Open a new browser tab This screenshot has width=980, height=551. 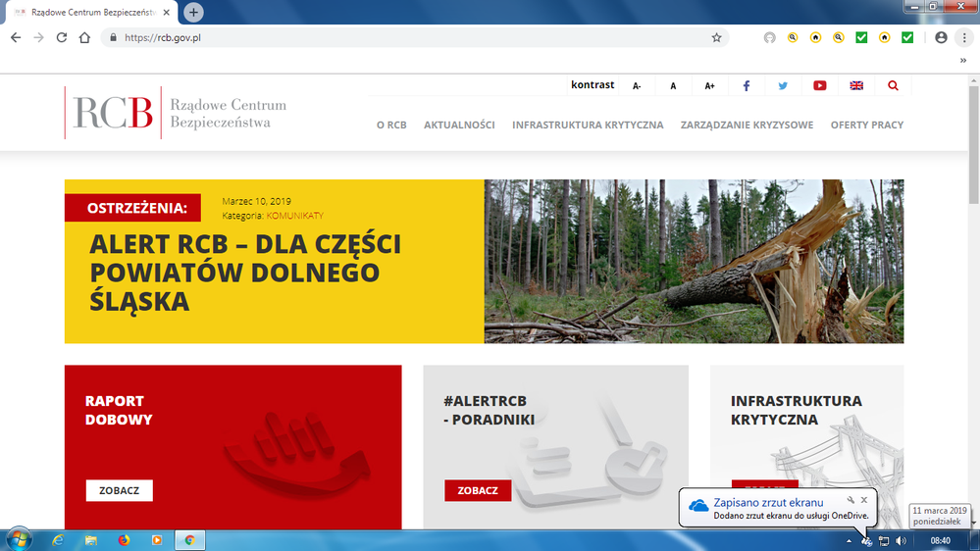[193, 12]
